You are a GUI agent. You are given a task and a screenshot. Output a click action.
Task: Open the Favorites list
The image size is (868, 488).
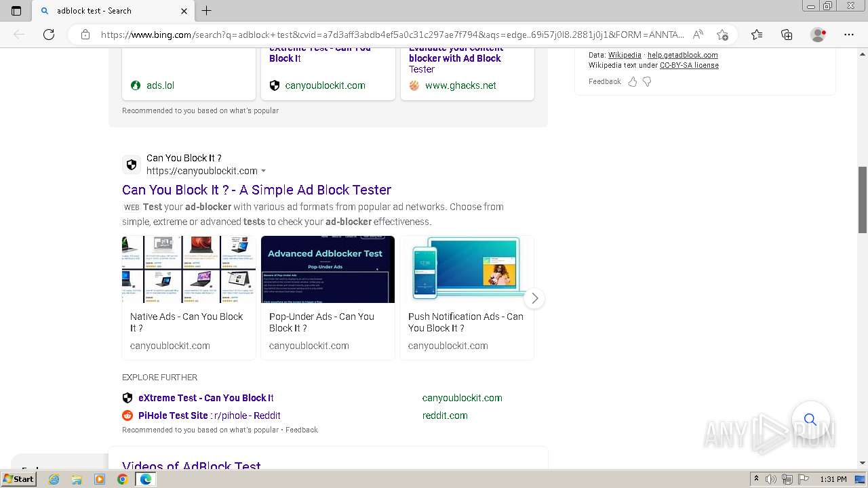[x=757, y=35]
